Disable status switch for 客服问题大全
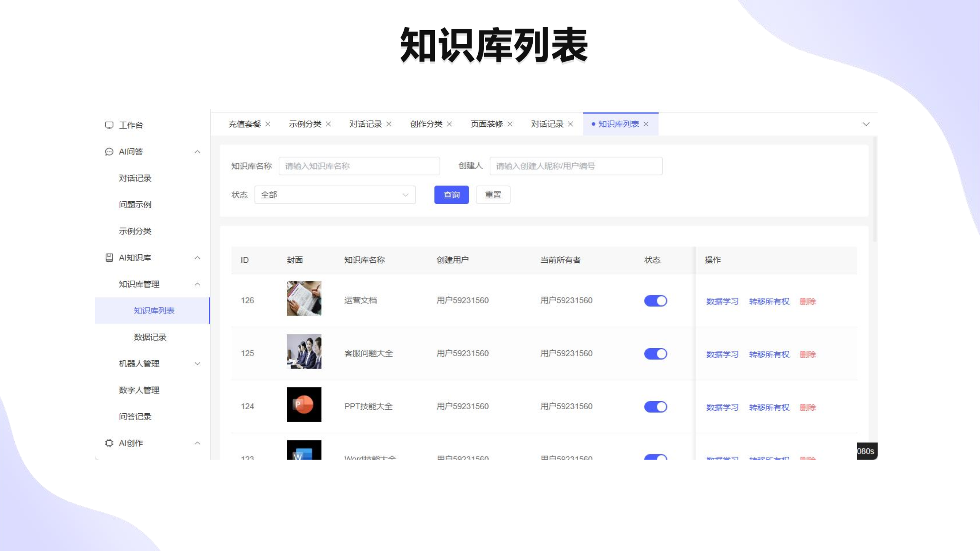Image resolution: width=980 pixels, height=551 pixels. coord(655,354)
